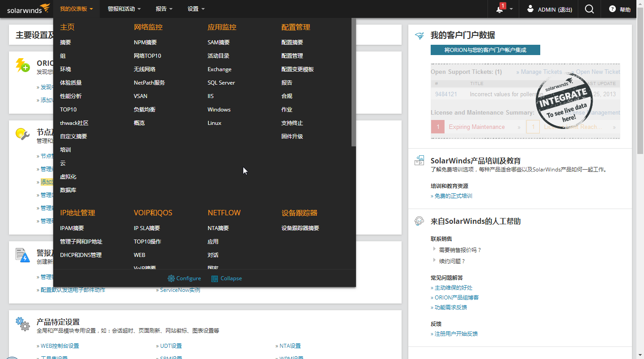Click the SolarWinds logo
This screenshot has height=359, width=644.
28,9
